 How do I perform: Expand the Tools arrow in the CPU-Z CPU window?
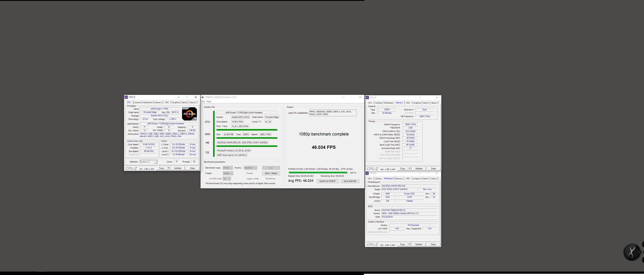(x=168, y=168)
